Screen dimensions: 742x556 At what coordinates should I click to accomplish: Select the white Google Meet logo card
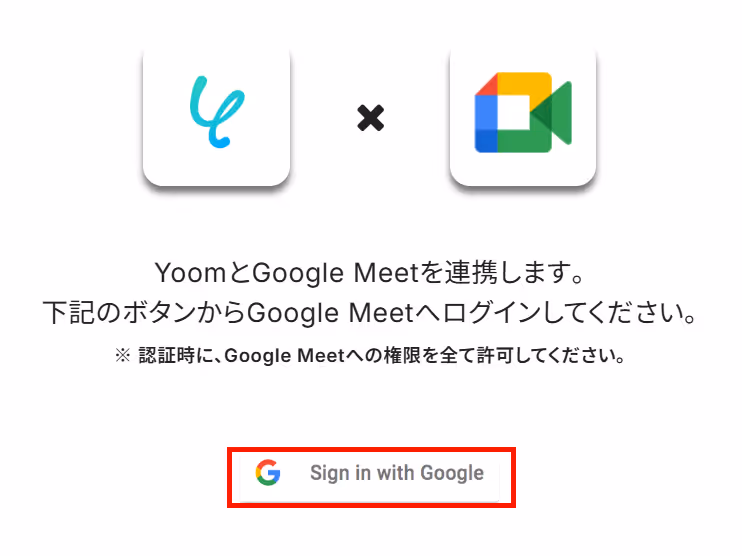point(523,117)
